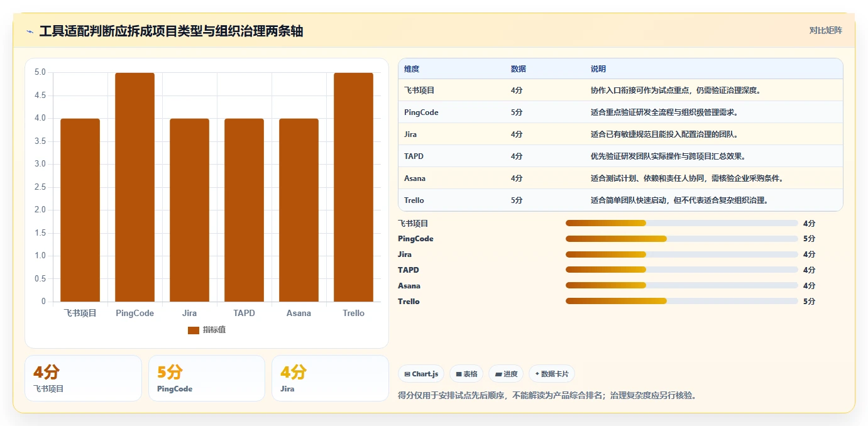This screenshot has width=868, height=426.
Task: Select the 表格 tag chip
Action: click(x=466, y=374)
